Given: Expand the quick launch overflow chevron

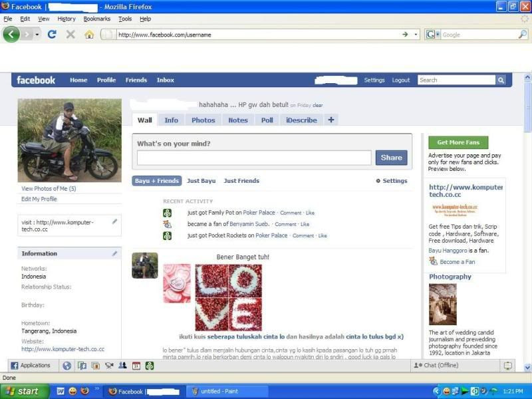Looking at the screenshot, I should [96, 388].
